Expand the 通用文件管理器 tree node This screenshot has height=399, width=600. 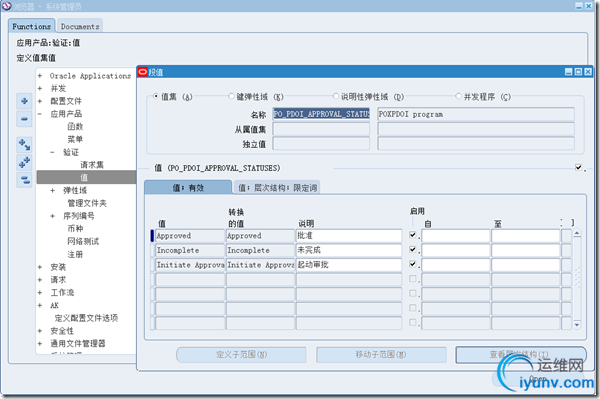coord(40,344)
